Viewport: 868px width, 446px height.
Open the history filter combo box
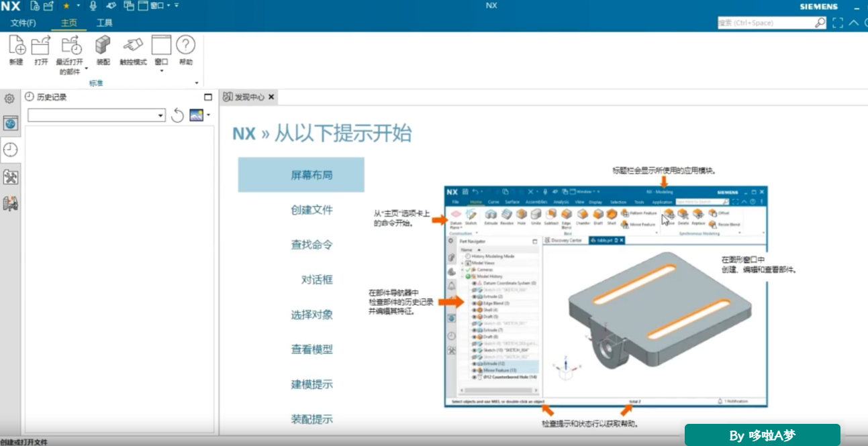96,115
